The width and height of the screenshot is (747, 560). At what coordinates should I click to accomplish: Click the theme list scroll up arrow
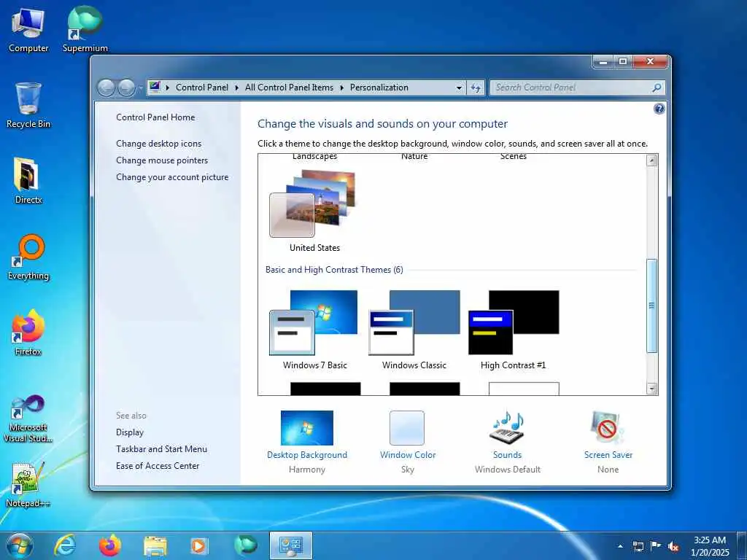click(x=651, y=160)
